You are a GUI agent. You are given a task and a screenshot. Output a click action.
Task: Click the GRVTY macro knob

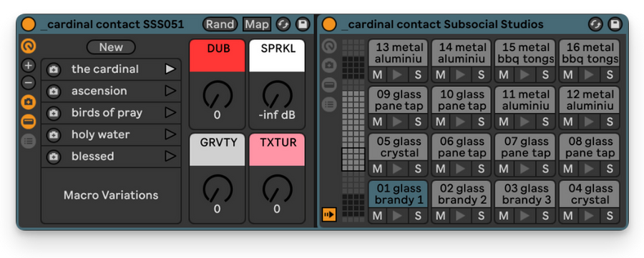click(218, 189)
